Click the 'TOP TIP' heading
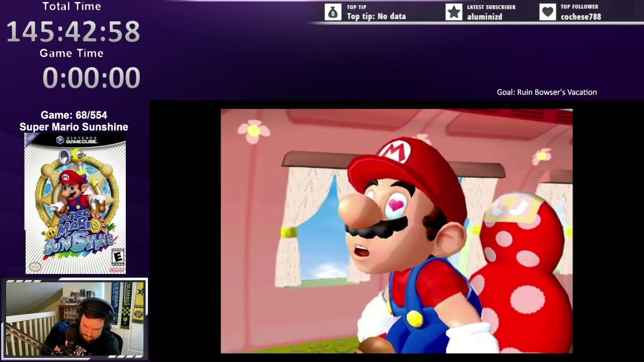The image size is (644, 362). 356,7
